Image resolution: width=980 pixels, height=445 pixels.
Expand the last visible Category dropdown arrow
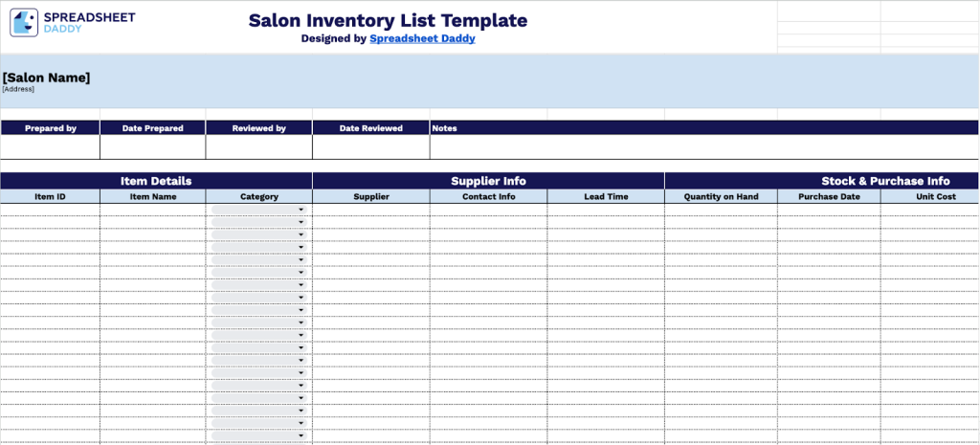pyautogui.click(x=301, y=436)
